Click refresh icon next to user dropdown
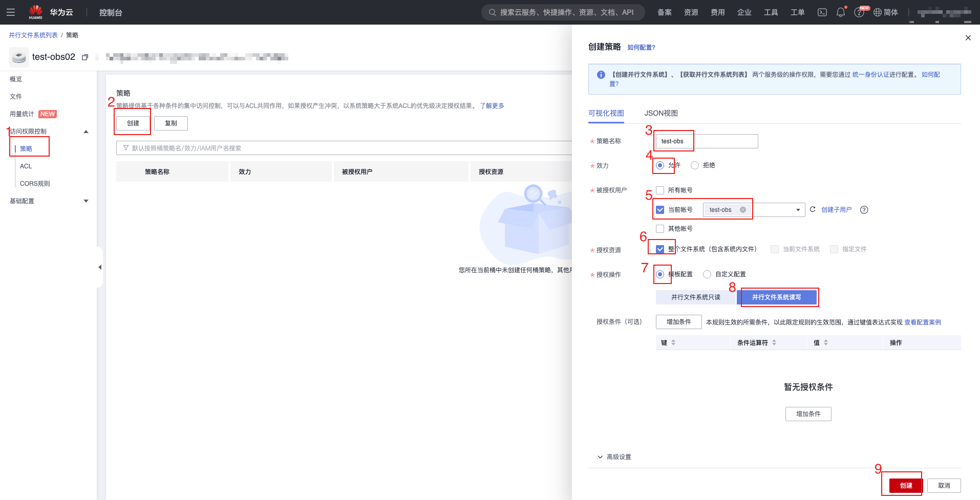Viewport: 980px width, 500px height. (x=812, y=209)
